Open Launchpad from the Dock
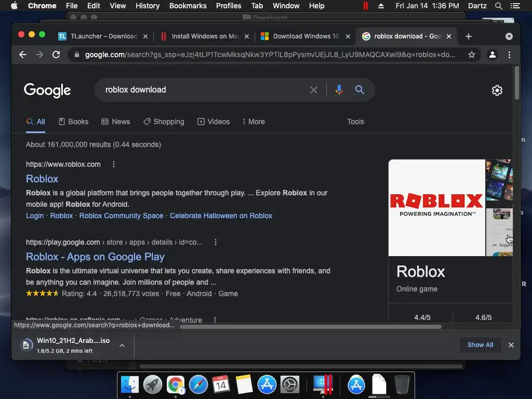 153,385
